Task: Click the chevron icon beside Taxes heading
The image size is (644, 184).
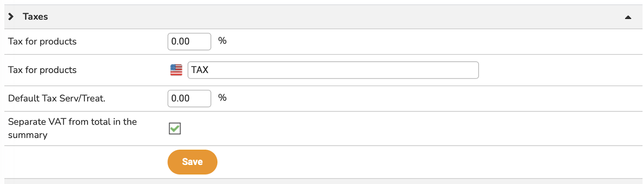Action: tap(11, 17)
